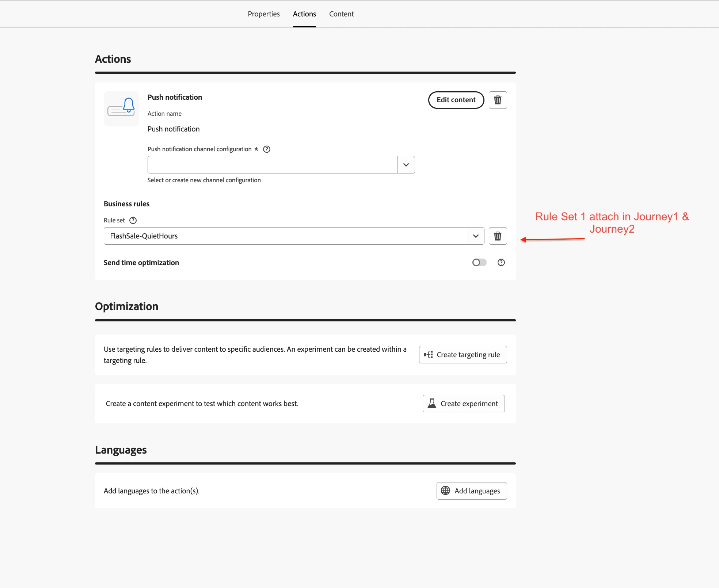Click into the Action name field

pyautogui.click(x=281, y=129)
